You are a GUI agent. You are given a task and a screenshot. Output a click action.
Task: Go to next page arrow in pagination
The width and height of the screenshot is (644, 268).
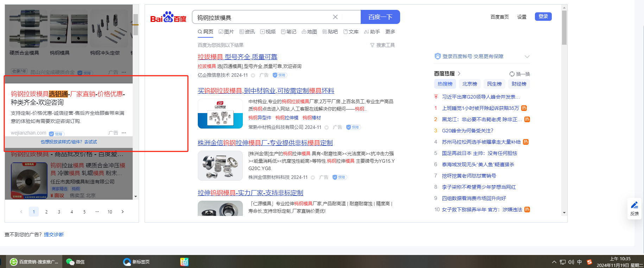coord(122,212)
